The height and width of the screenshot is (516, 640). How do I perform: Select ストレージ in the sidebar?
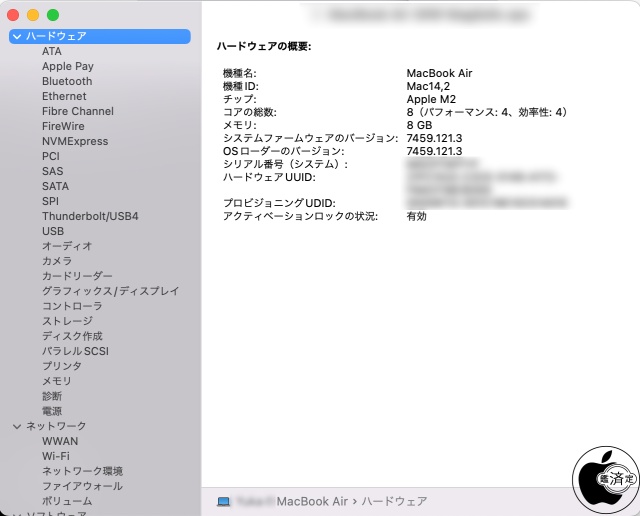point(67,321)
